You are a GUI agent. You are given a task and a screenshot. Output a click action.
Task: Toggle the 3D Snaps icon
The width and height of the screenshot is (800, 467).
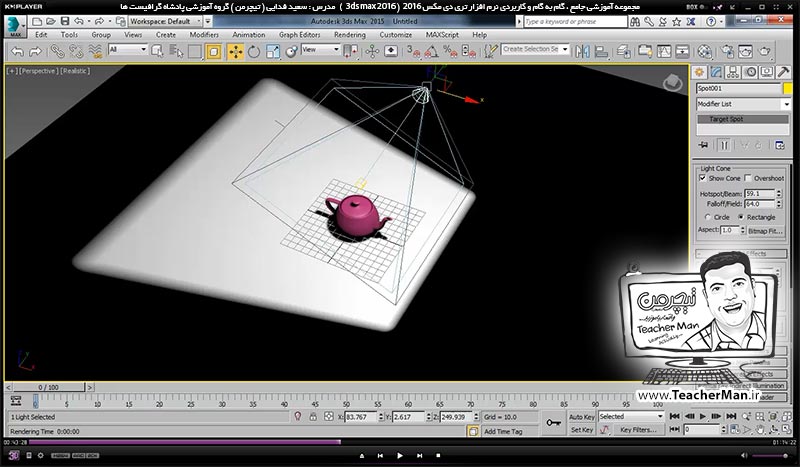pyautogui.click(x=413, y=52)
